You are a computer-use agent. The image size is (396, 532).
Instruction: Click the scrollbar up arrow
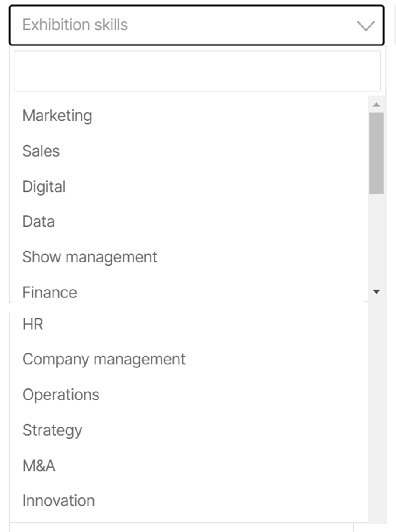point(376,105)
